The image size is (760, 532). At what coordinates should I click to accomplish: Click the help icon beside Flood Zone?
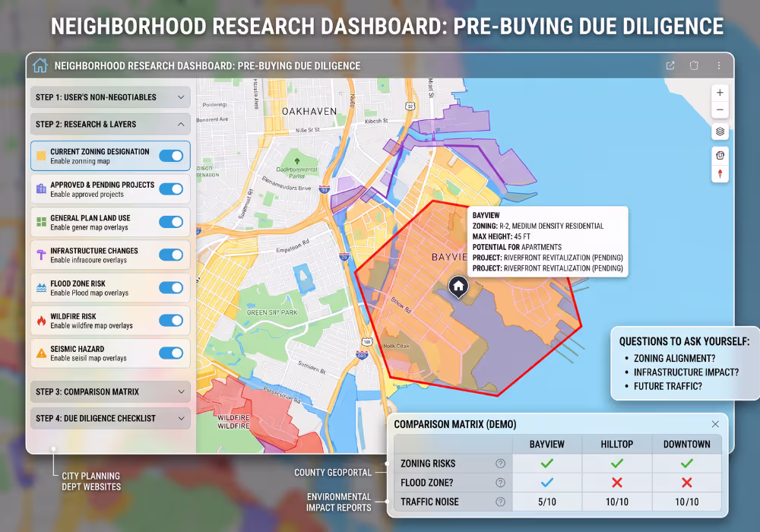coord(500,483)
